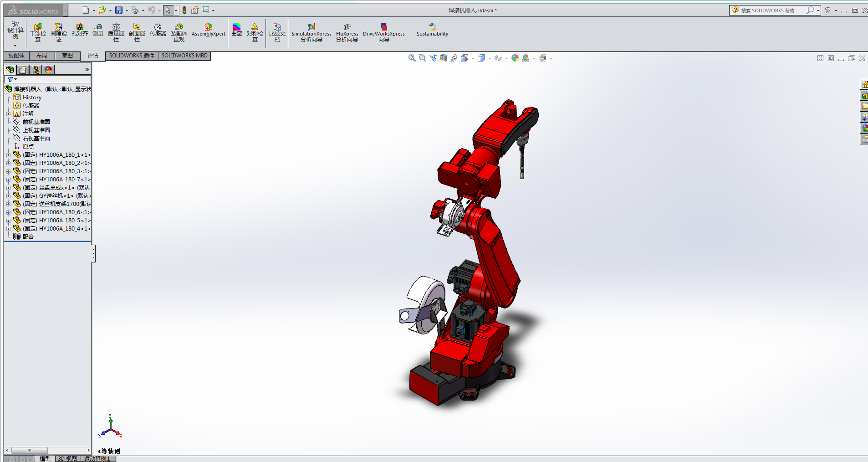Open the SOLIDWORKS 插件 tab
This screenshot has width=868, height=462.
point(132,56)
